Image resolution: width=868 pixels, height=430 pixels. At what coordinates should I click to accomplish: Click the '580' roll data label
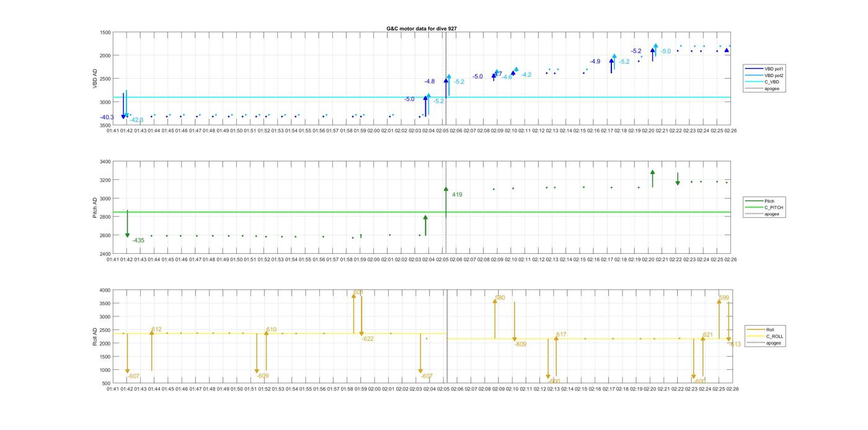coord(500,298)
